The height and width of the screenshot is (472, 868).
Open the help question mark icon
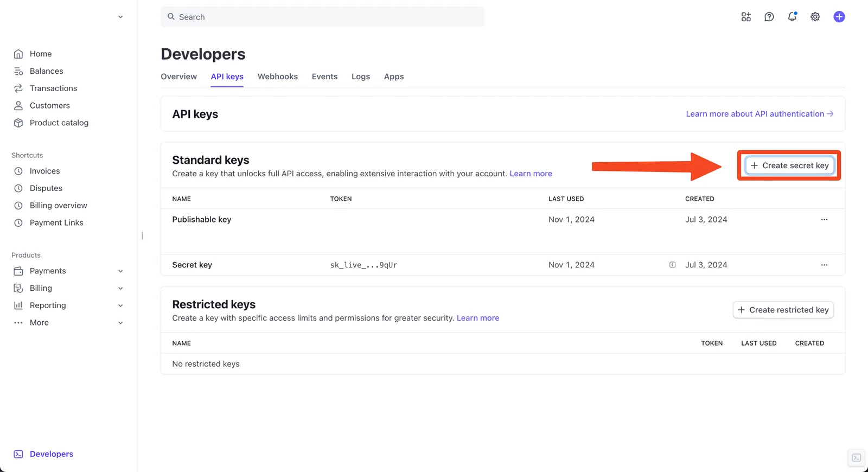pos(769,17)
